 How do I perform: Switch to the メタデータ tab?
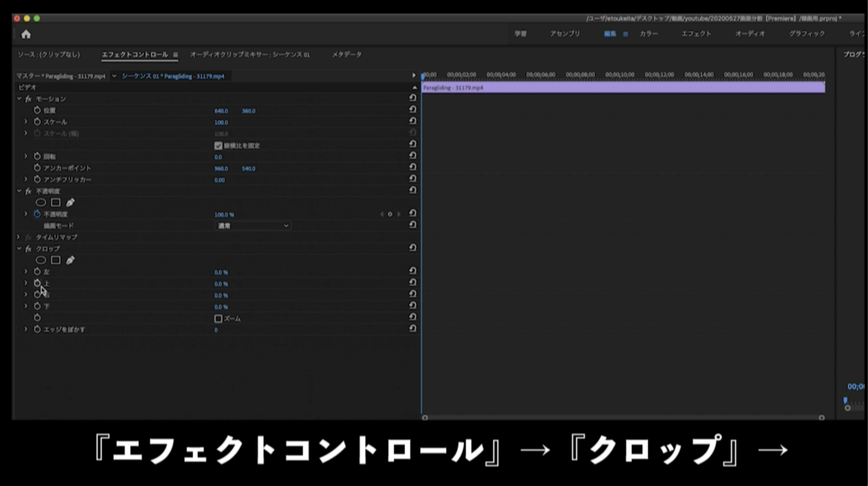coord(345,54)
